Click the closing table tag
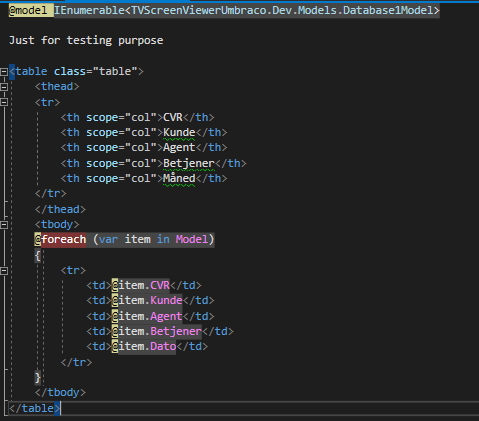Screen dimensions: 479x421 coord(34,408)
